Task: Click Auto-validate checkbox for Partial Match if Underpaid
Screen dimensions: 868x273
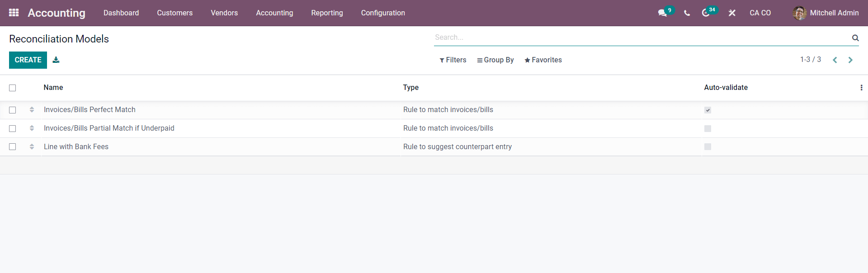Action: pyautogui.click(x=708, y=129)
